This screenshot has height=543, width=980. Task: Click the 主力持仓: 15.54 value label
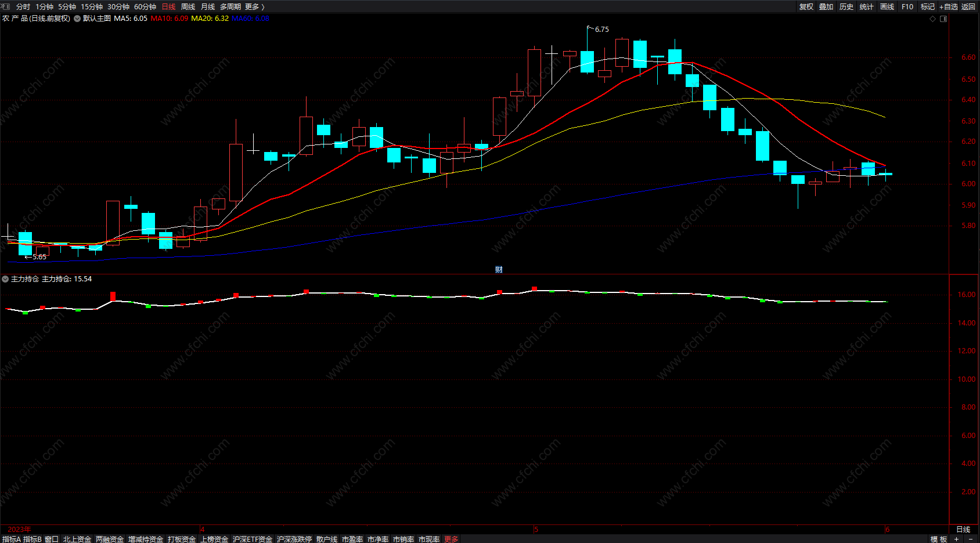click(x=67, y=279)
